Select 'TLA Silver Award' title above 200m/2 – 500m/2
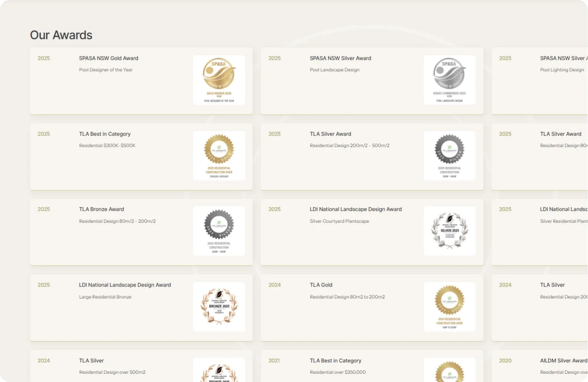The image size is (588, 382). coord(330,134)
